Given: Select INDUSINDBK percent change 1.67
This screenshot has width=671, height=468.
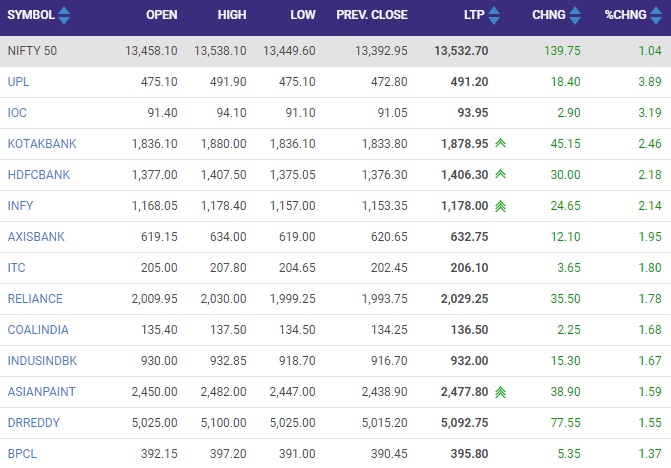Looking at the screenshot, I should pyautogui.click(x=650, y=361).
